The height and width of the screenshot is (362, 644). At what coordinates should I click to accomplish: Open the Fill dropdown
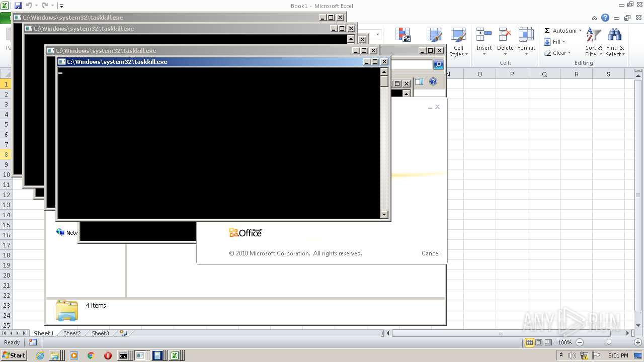point(555,42)
